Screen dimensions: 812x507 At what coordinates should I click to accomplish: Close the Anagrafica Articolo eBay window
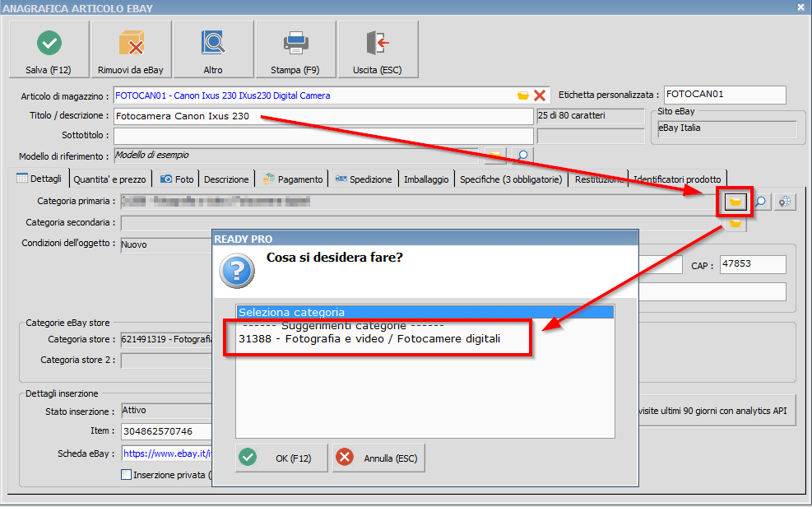pyautogui.click(x=800, y=7)
